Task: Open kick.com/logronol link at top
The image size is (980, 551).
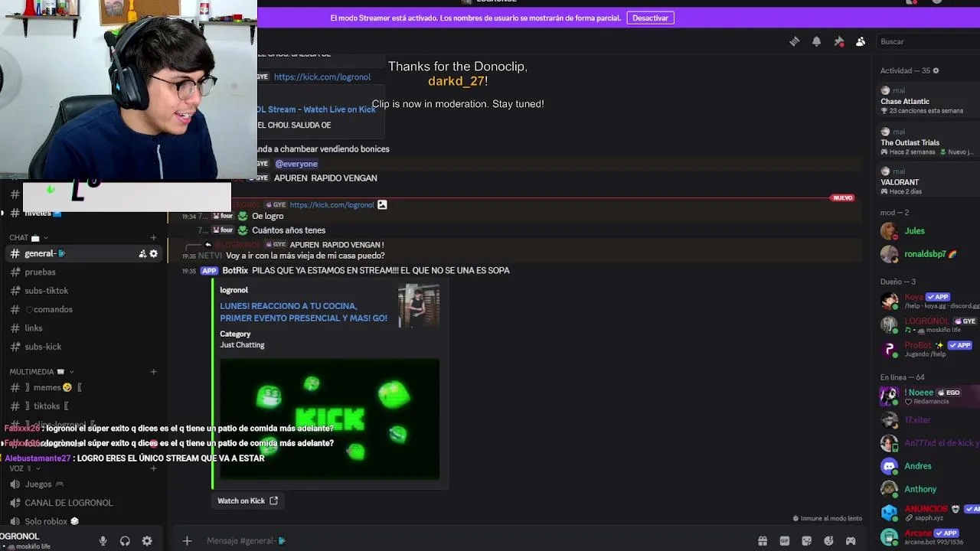Action: coord(322,77)
